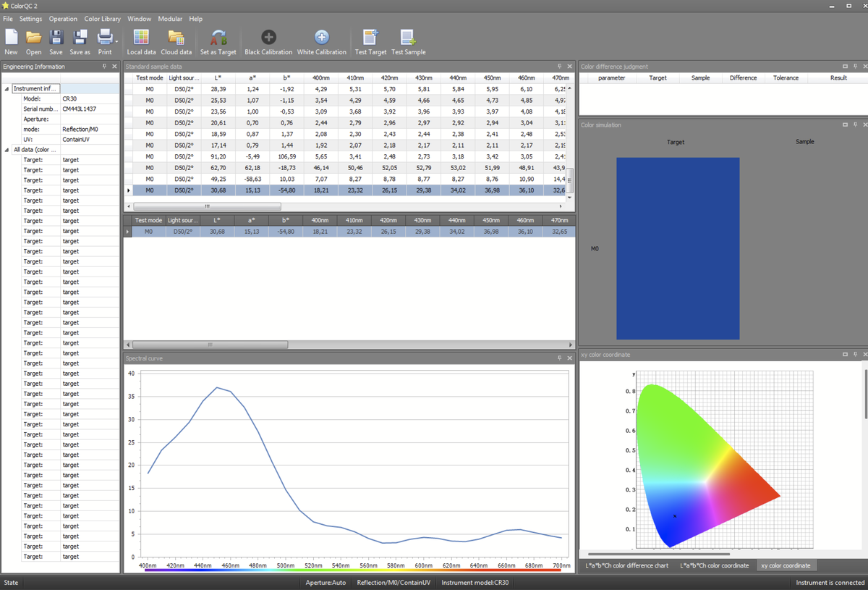Click the Test Target button
Screen dimensions: 868x590
pos(370,38)
